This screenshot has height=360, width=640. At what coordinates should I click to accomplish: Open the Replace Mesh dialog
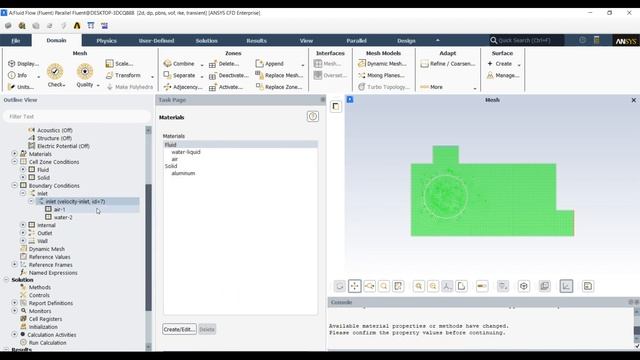(279, 75)
